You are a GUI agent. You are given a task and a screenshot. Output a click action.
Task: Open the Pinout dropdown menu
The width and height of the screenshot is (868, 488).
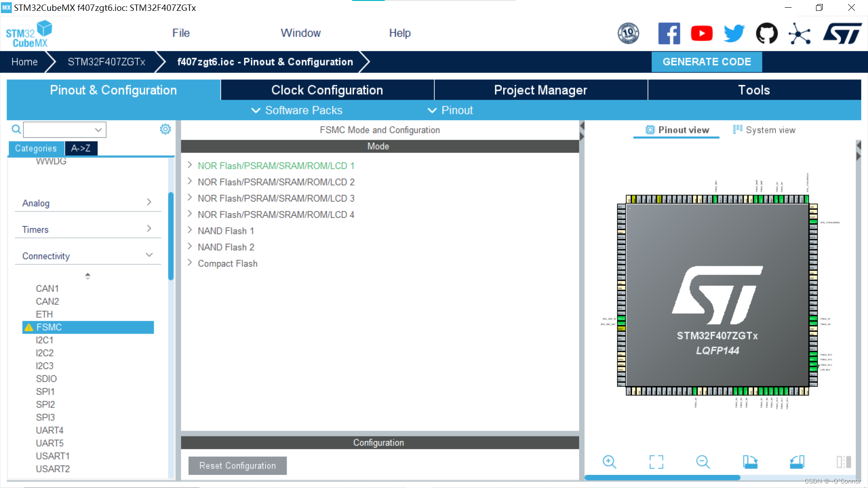point(450,110)
